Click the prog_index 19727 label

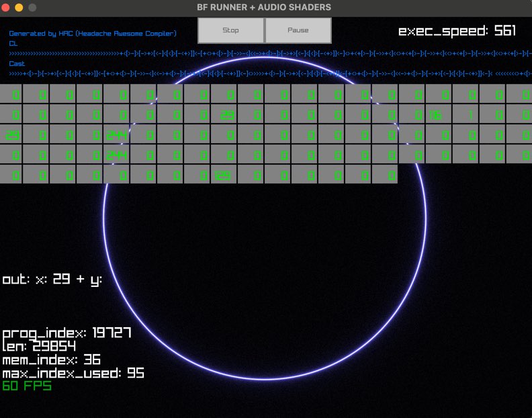(x=66, y=333)
